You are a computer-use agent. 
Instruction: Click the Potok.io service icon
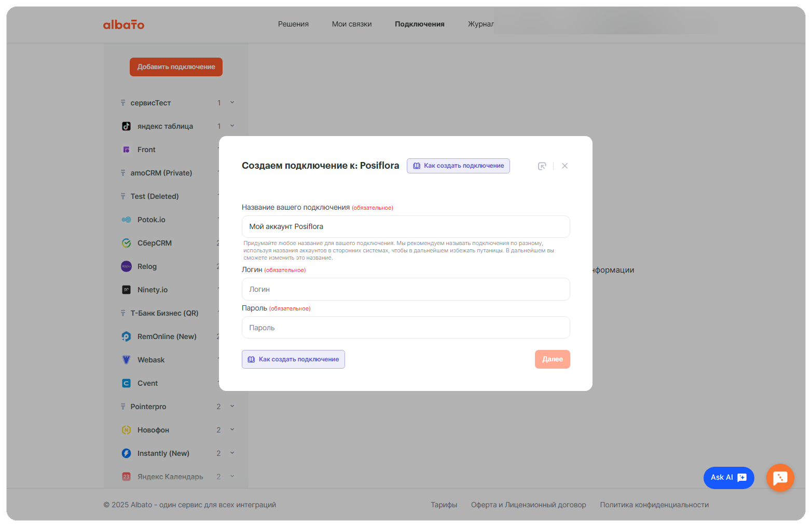pos(126,220)
